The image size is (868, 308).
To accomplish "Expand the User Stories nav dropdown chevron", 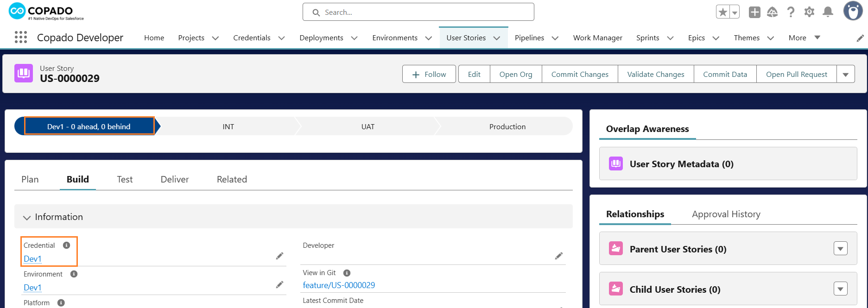I will pyautogui.click(x=497, y=38).
